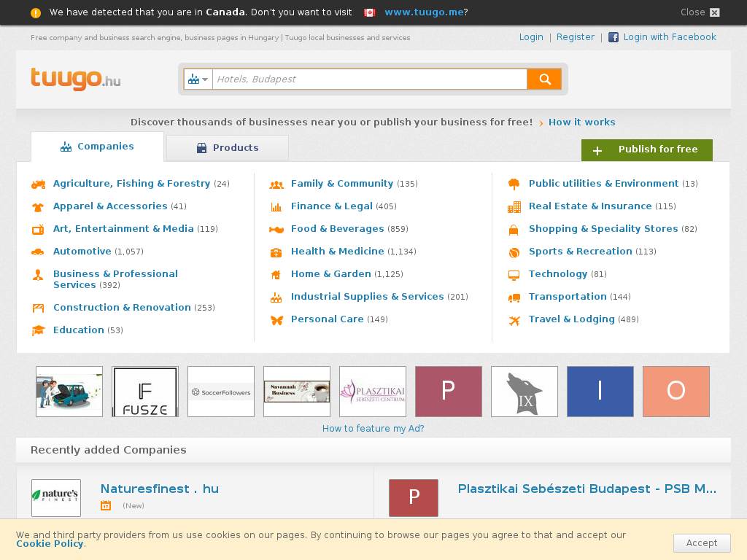Close the Canada detection banner
This screenshot has width=747, height=560.
pyautogui.click(x=700, y=12)
